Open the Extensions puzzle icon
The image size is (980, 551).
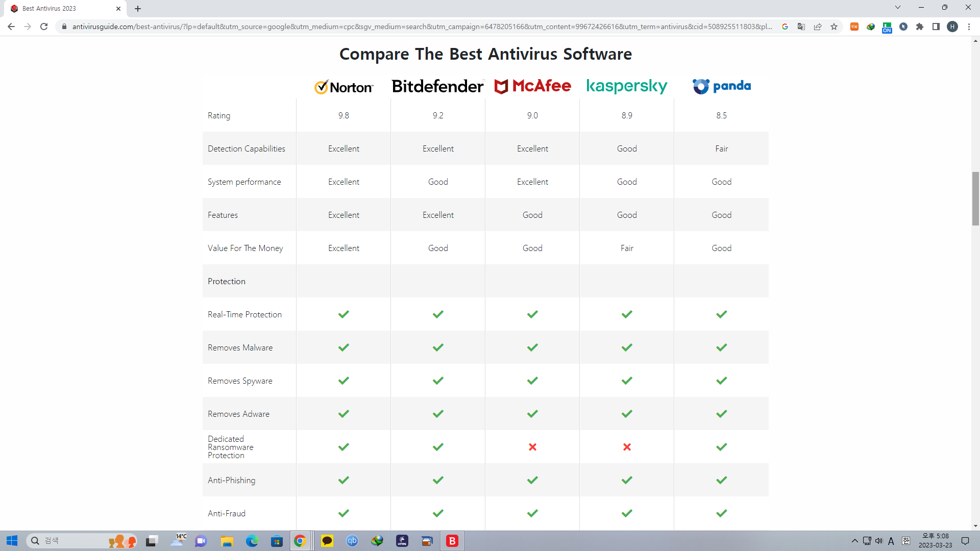[920, 27]
